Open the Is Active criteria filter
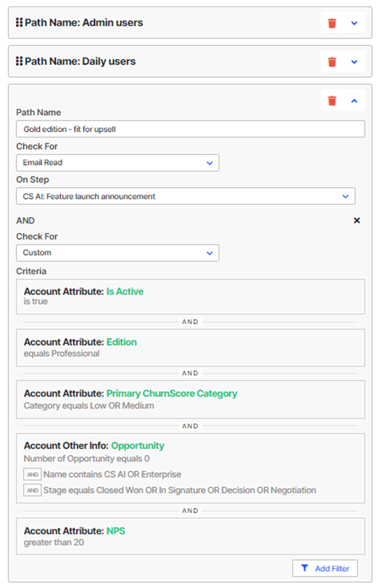 point(190,297)
